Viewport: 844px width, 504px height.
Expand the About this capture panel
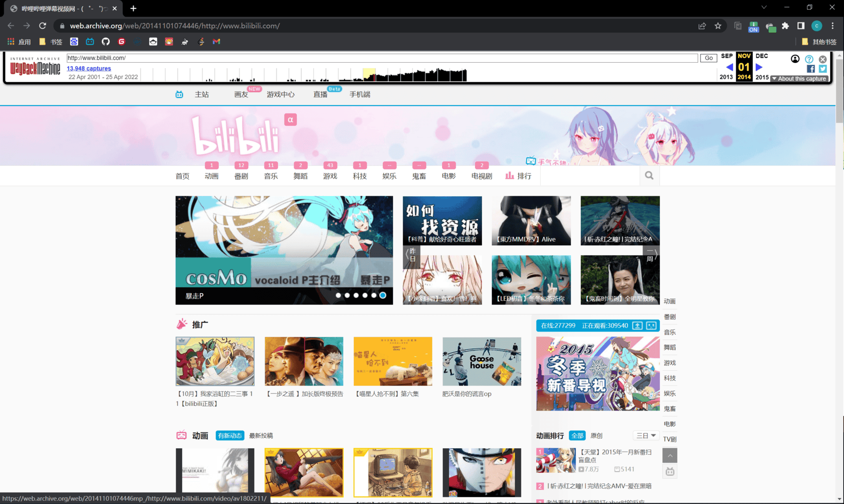coord(800,79)
